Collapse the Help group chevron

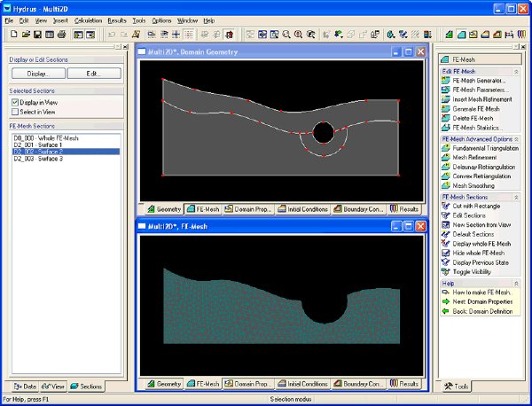516,283
